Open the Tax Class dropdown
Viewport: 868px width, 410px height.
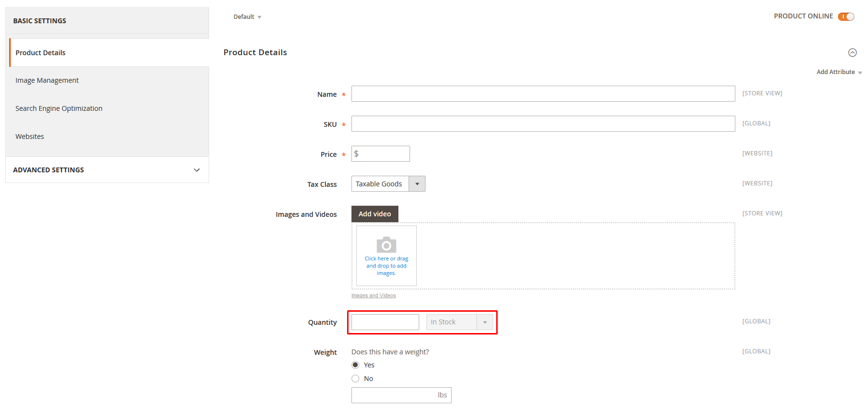click(388, 184)
